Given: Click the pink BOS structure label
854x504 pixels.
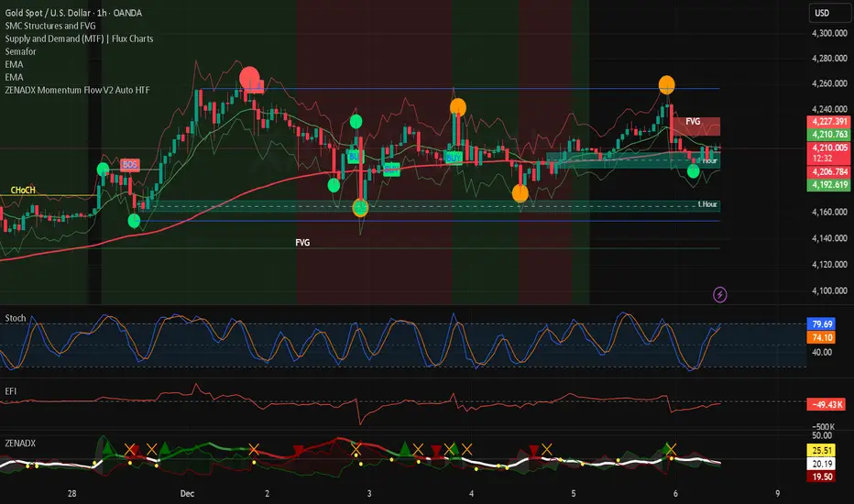Looking at the screenshot, I should coord(129,165).
